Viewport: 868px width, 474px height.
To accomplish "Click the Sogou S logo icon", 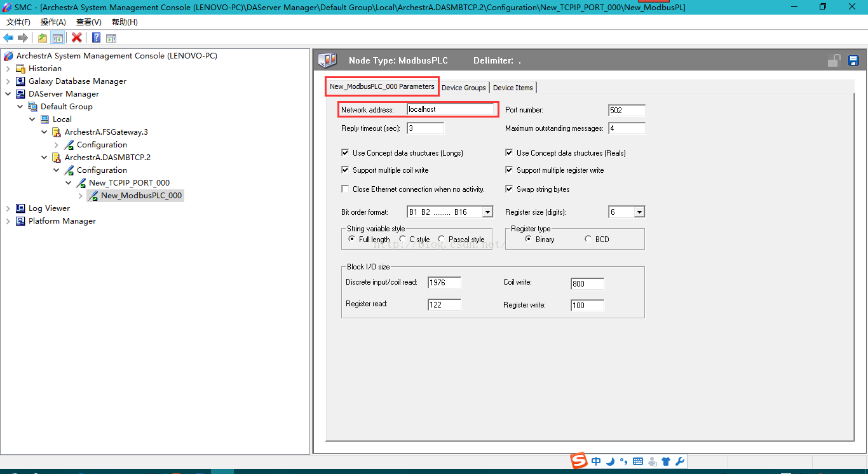I will point(579,461).
